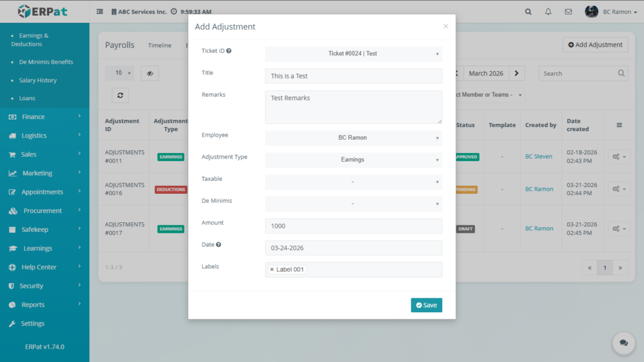Open the Taxable dropdown
This screenshot has width=644, height=362.
pyautogui.click(x=353, y=182)
